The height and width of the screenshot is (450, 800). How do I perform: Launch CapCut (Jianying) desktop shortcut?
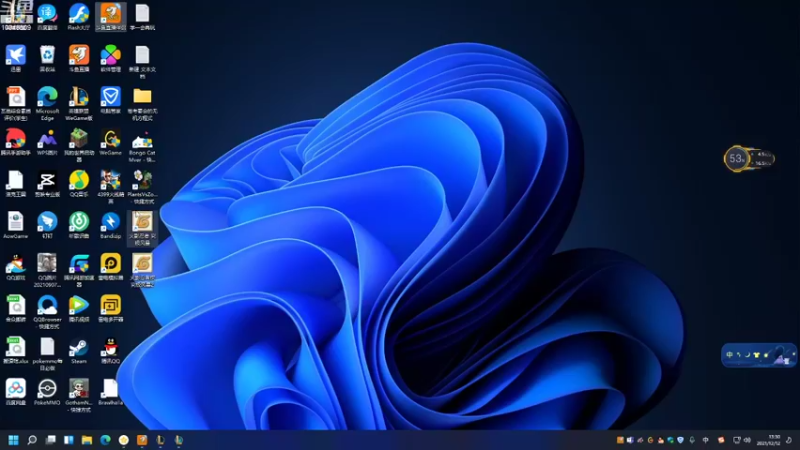47,184
